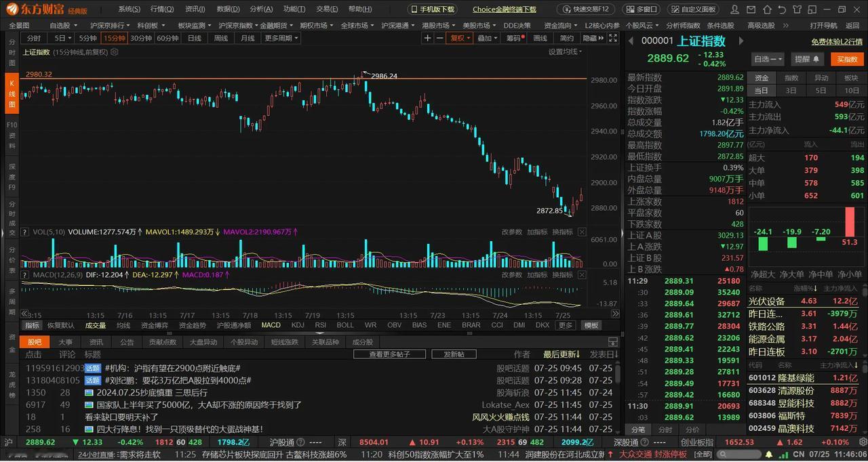Open the 行情(Q) menu

(x=162, y=9)
